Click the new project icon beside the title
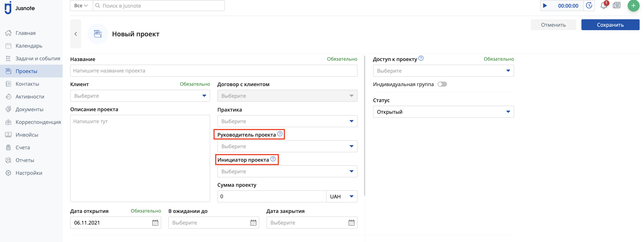 [x=98, y=34]
